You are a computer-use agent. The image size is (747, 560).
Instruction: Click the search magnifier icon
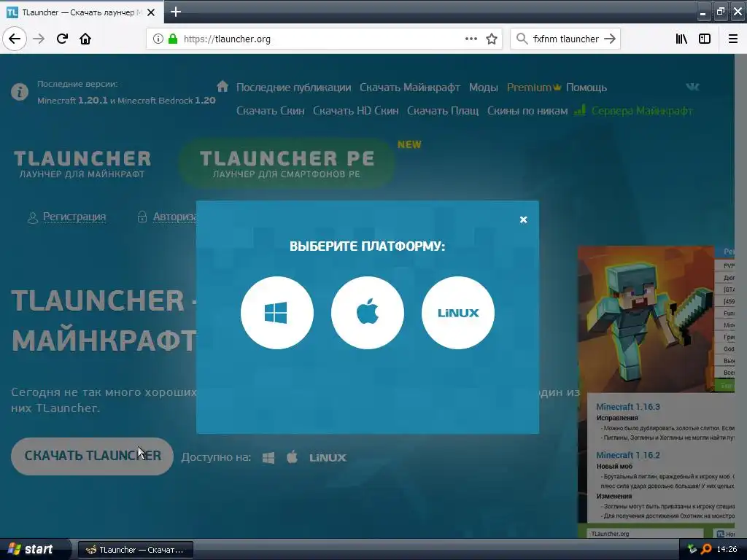click(522, 39)
